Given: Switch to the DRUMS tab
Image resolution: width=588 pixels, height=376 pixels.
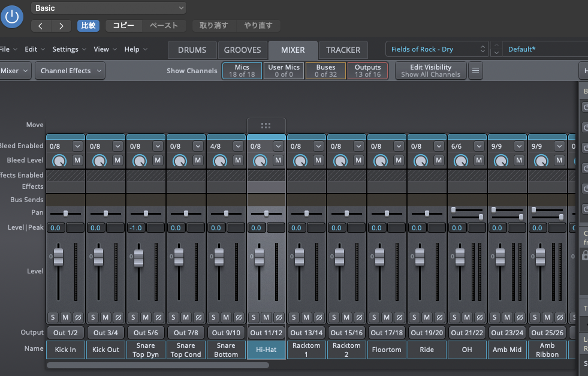Looking at the screenshot, I should pyautogui.click(x=192, y=50).
